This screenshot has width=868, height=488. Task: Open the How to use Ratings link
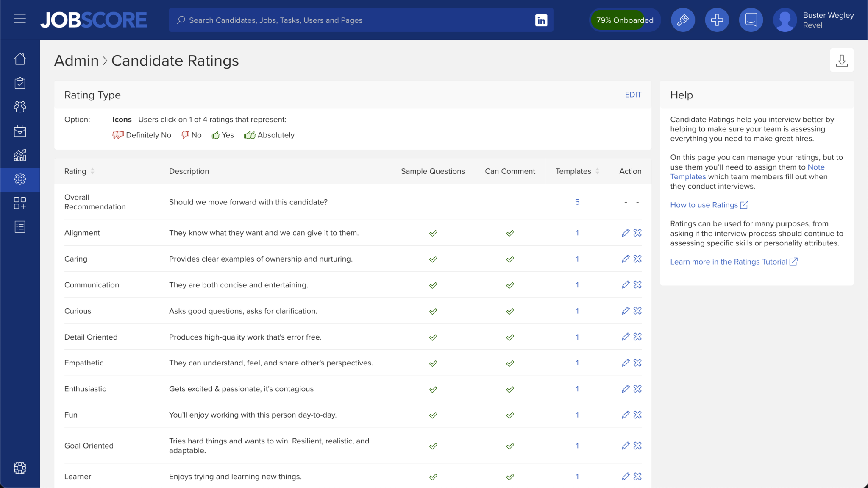click(704, 205)
